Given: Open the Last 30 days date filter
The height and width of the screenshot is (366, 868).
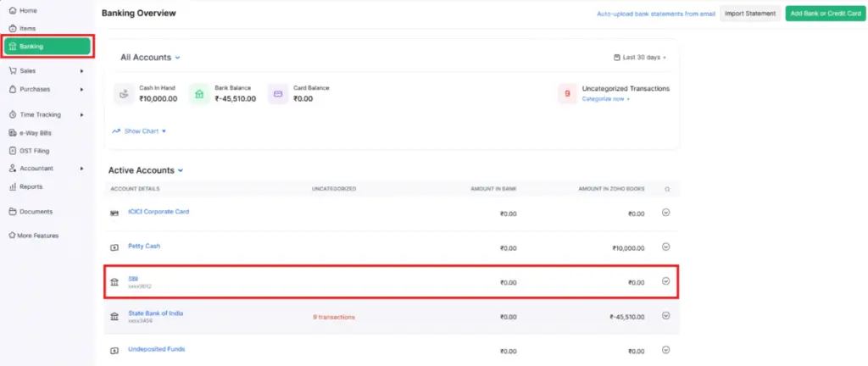Looking at the screenshot, I should click(x=640, y=58).
